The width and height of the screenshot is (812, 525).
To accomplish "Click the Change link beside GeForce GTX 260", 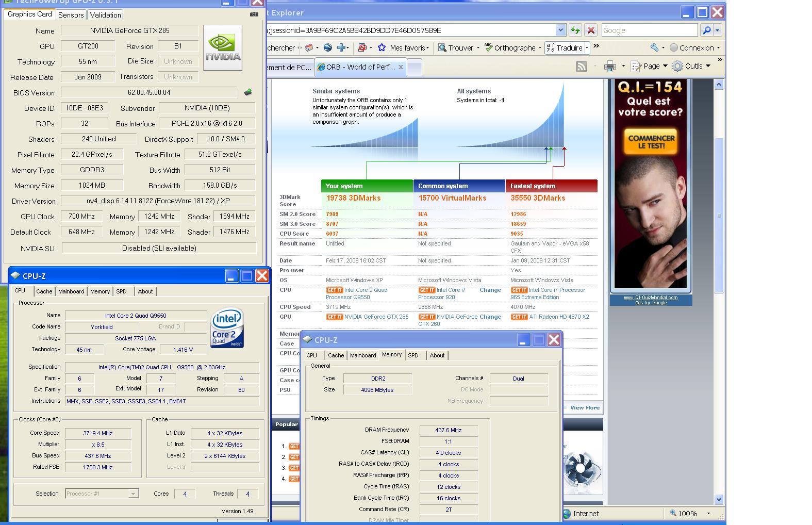I will click(x=490, y=317).
